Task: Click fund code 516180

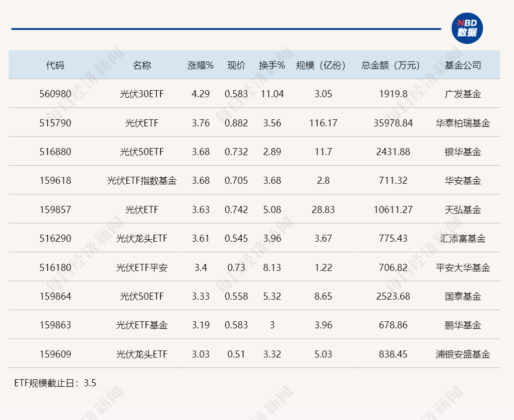Action: click(x=55, y=267)
